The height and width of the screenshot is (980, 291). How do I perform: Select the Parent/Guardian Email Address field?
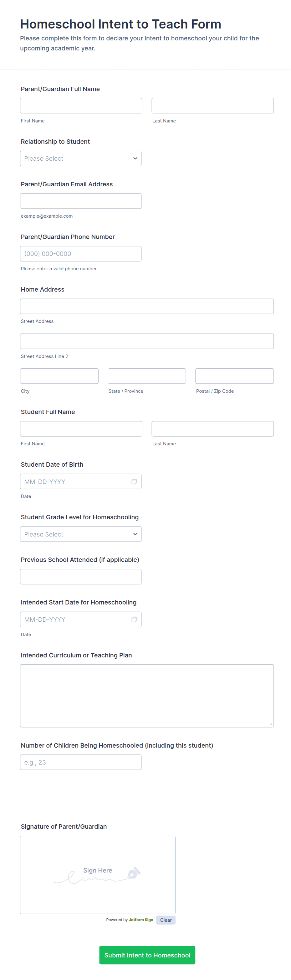(80, 201)
